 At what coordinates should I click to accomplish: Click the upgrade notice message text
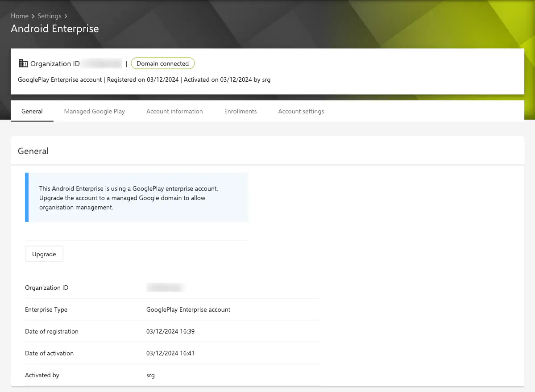tap(129, 198)
